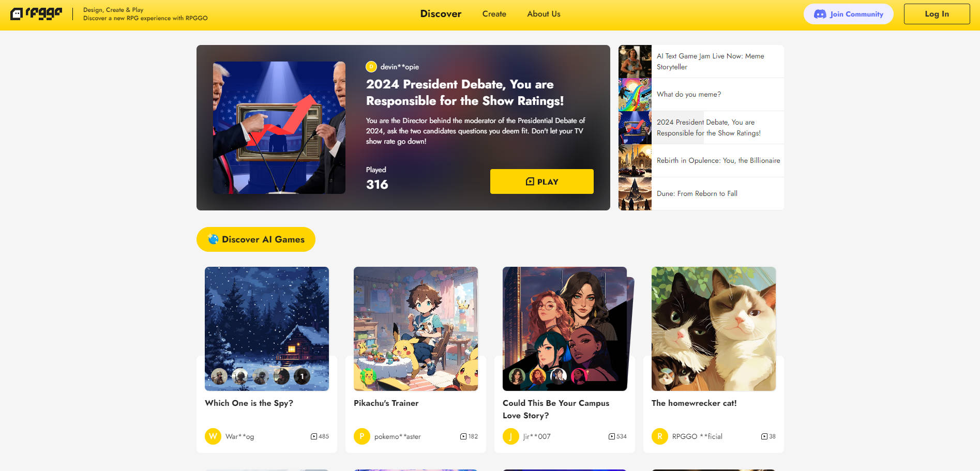This screenshot has width=980, height=471.
Task: Click the globe icon in Discover AI Games
Action: point(213,239)
